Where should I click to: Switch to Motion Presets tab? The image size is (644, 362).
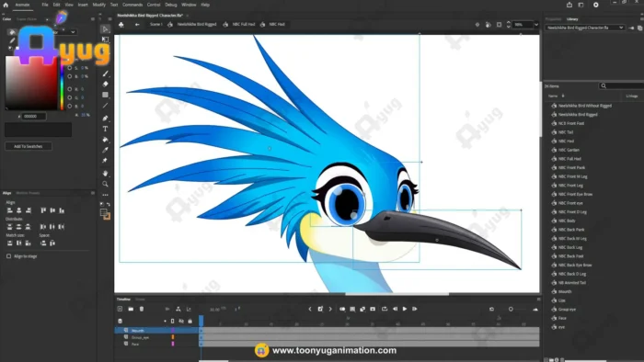[x=28, y=193]
